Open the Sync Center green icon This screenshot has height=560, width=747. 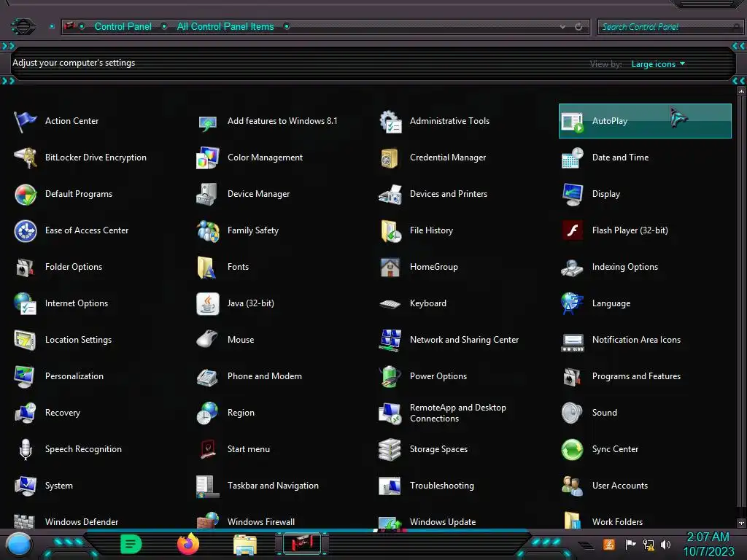click(x=572, y=449)
